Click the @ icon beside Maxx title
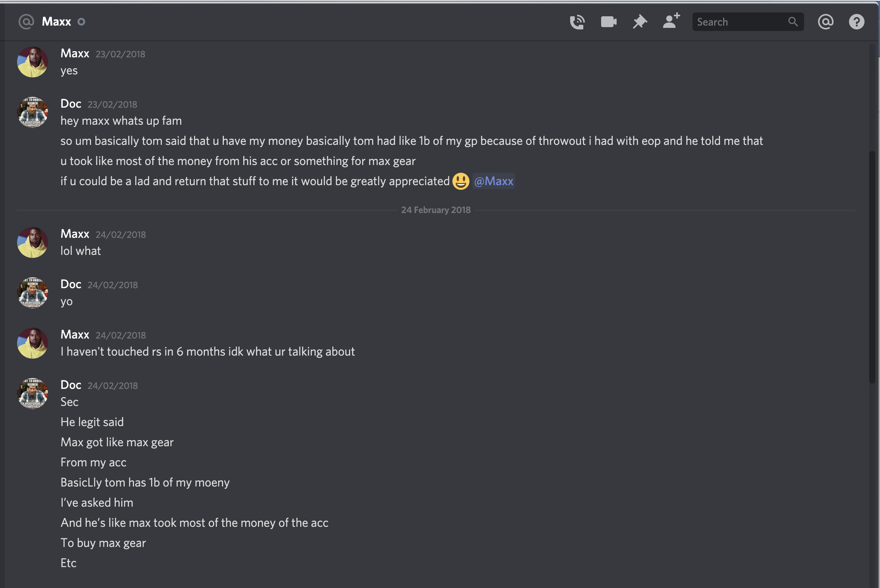 [x=26, y=22]
